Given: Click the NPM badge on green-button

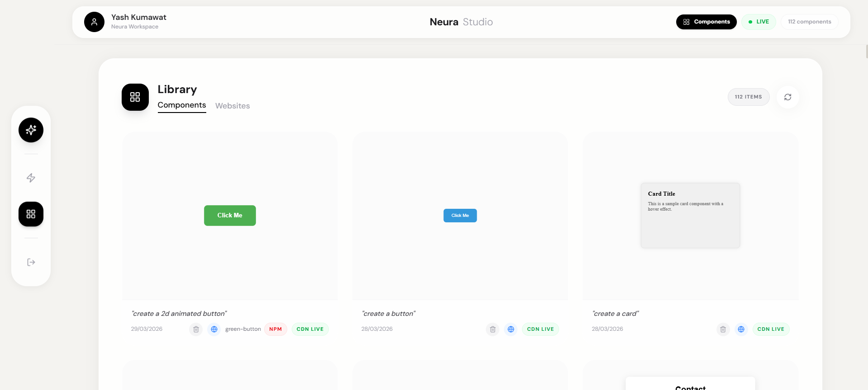Looking at the screenshot, I should coord(275,329).
